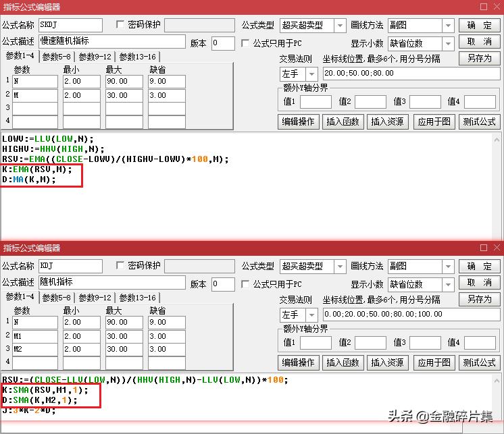Click code line D:MA(K,M);
This screenshot has width=504, height=434.
click(x=29, y=180)
